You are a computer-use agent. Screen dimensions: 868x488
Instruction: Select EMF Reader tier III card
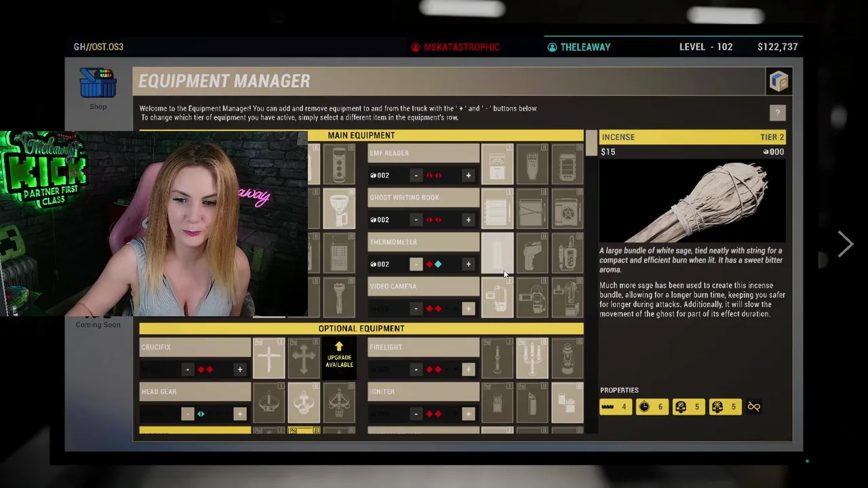tap(568, 163)
